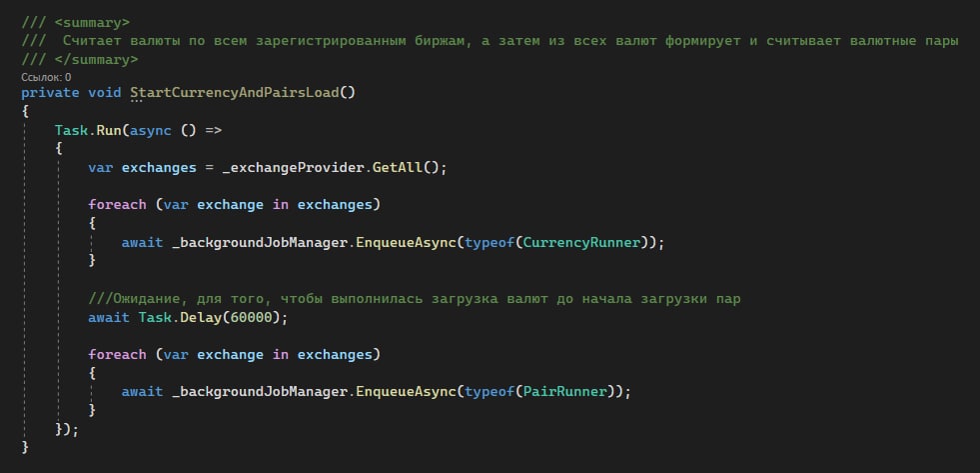The width and height of the screenshot is (980, 473).
Task: Click '_backgroundJobManager' in the CurrencyRunner line
Action: [260, 242]
